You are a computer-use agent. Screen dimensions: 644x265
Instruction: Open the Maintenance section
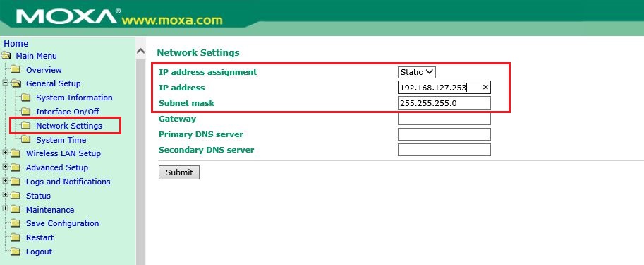[50, 210]
